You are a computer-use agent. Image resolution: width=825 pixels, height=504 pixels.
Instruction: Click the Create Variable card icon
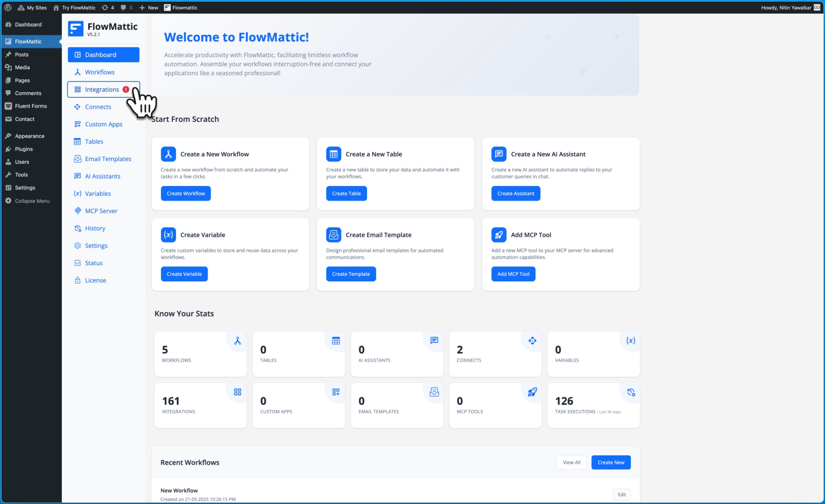pyautogui.click(x=168, y=235)
